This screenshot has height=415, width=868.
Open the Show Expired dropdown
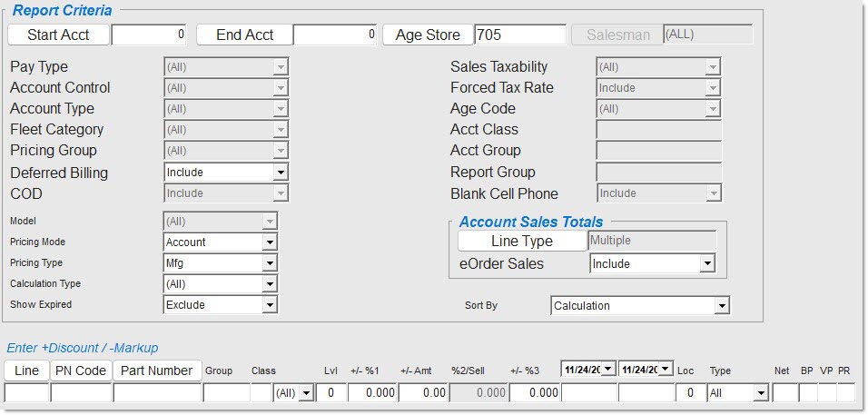[x=269, y=305]
